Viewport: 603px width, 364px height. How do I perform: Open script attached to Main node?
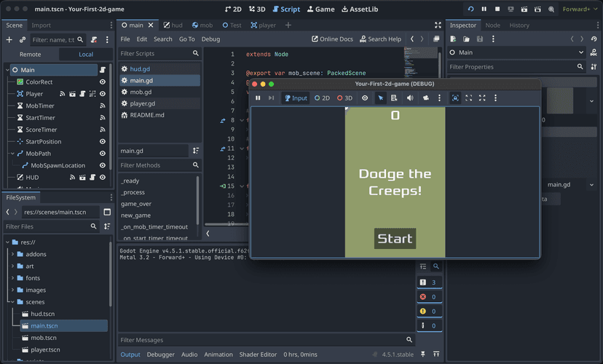[103, 70]
